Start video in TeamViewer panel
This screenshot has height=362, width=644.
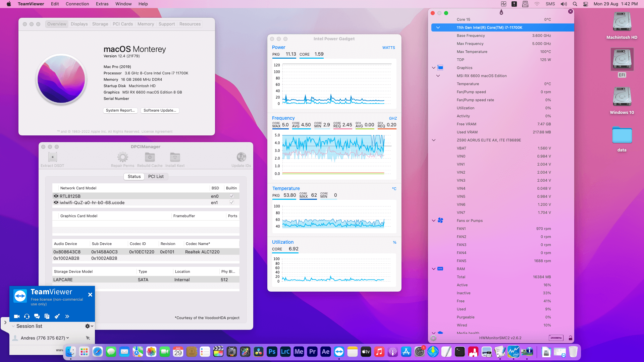pos(16,316)
